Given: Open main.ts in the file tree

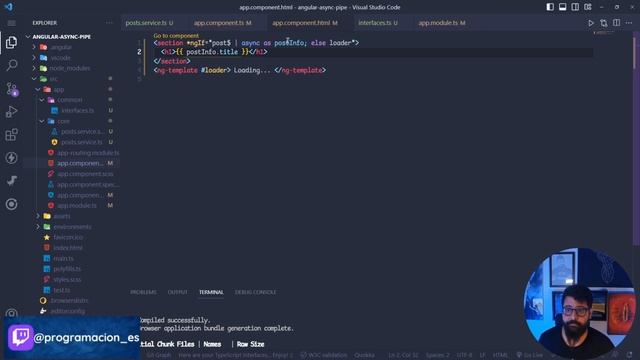Looking at the screenshot, I should click(x=63, y=258).
